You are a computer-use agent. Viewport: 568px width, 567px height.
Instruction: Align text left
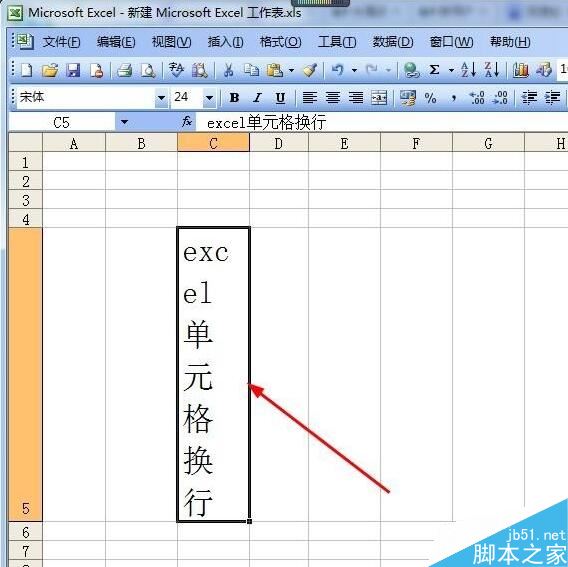point(310,97)
